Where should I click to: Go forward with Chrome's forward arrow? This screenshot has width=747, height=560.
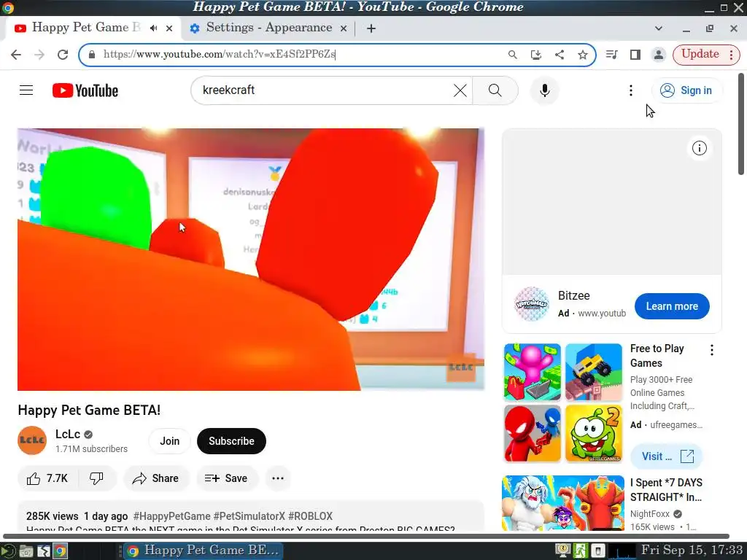(39, 55)
